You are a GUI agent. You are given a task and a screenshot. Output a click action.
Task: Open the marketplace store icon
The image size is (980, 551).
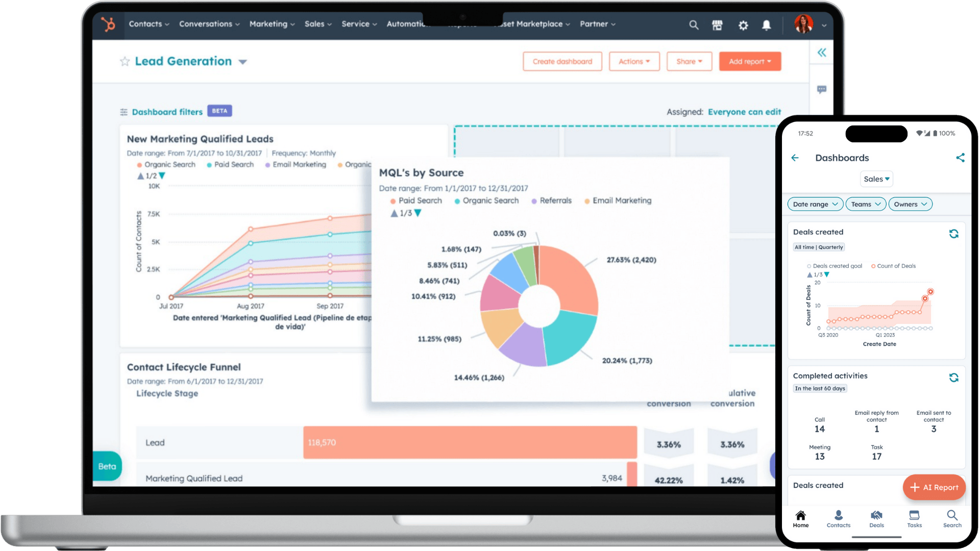717,25
